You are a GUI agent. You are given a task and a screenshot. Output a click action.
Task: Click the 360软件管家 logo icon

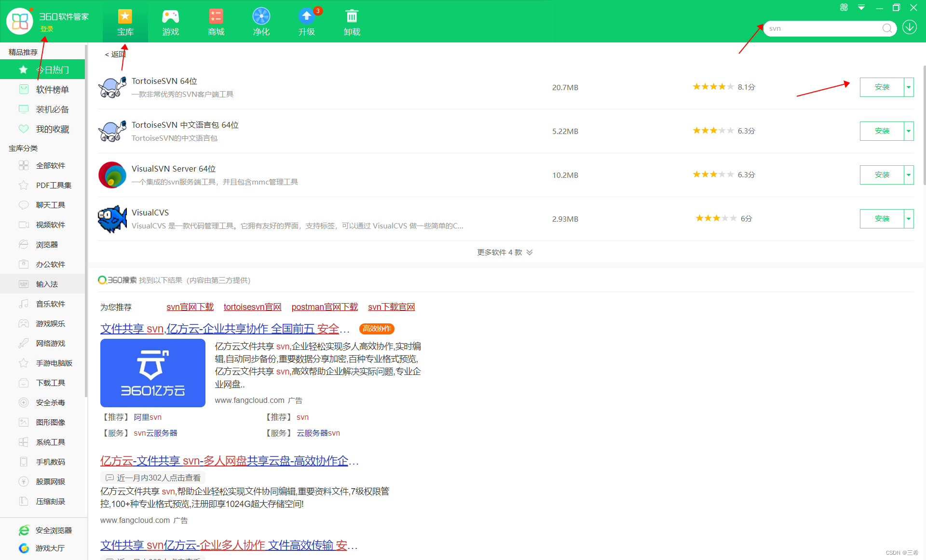19,21
